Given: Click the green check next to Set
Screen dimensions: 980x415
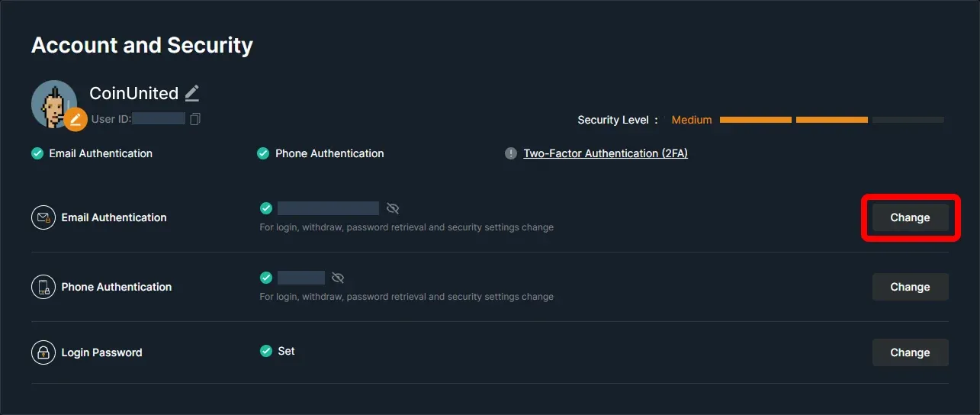Looking at the screenshot, I should click(266, 351).
